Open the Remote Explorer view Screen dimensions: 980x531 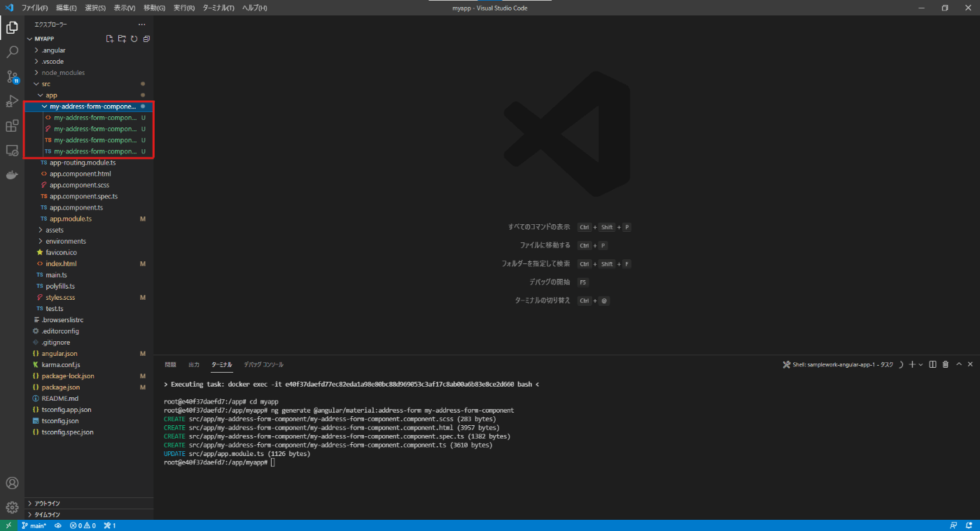click(12, 151)
